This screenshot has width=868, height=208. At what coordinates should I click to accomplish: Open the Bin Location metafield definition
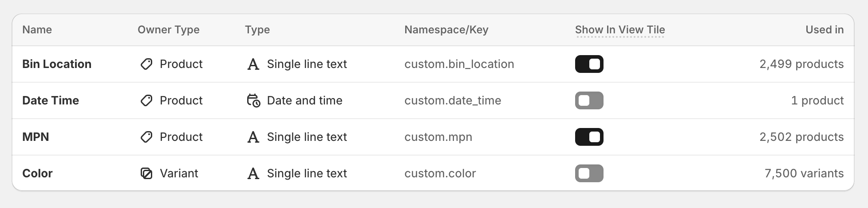pos(57,64)
